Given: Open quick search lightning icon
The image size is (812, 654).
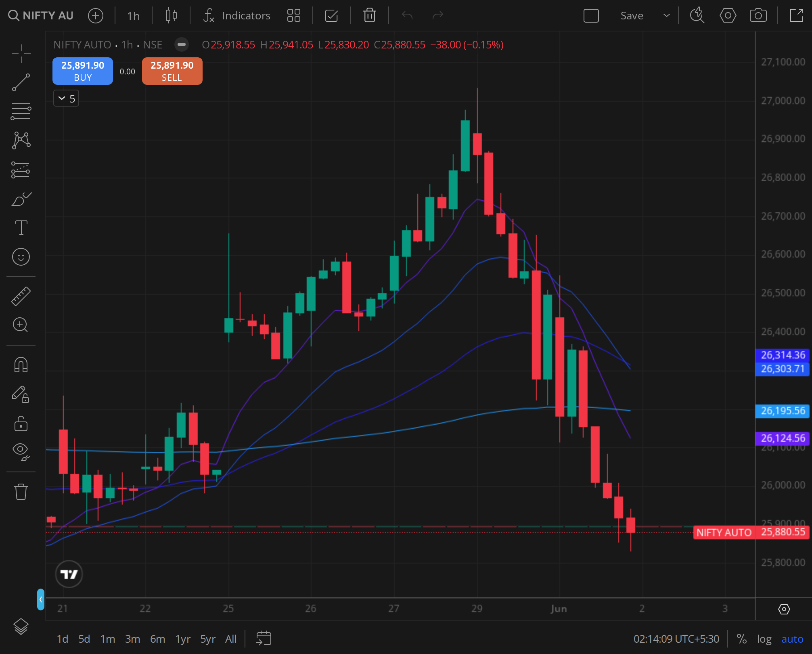Looking at the screenshot, I should 697,16.
